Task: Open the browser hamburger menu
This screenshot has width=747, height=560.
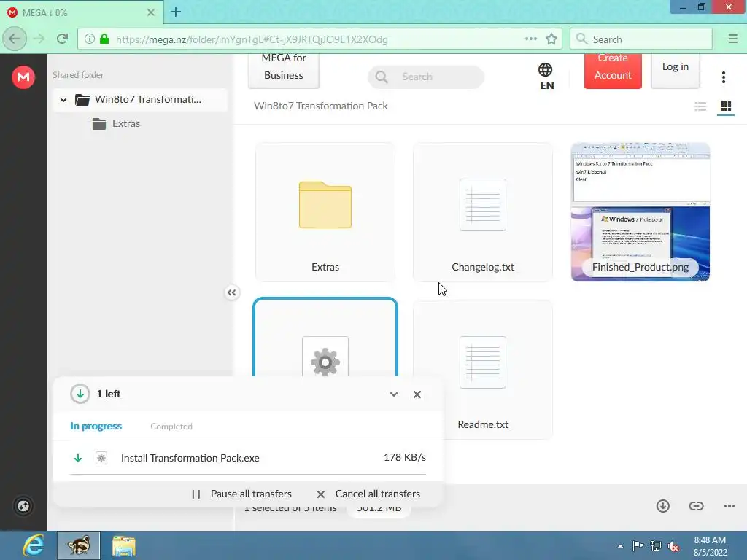Action: tap(732, 39)
